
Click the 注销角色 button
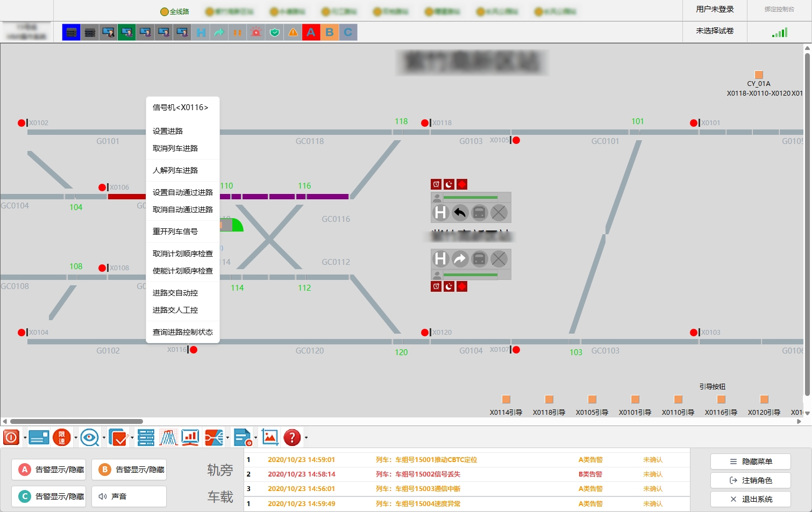point(751,480)
